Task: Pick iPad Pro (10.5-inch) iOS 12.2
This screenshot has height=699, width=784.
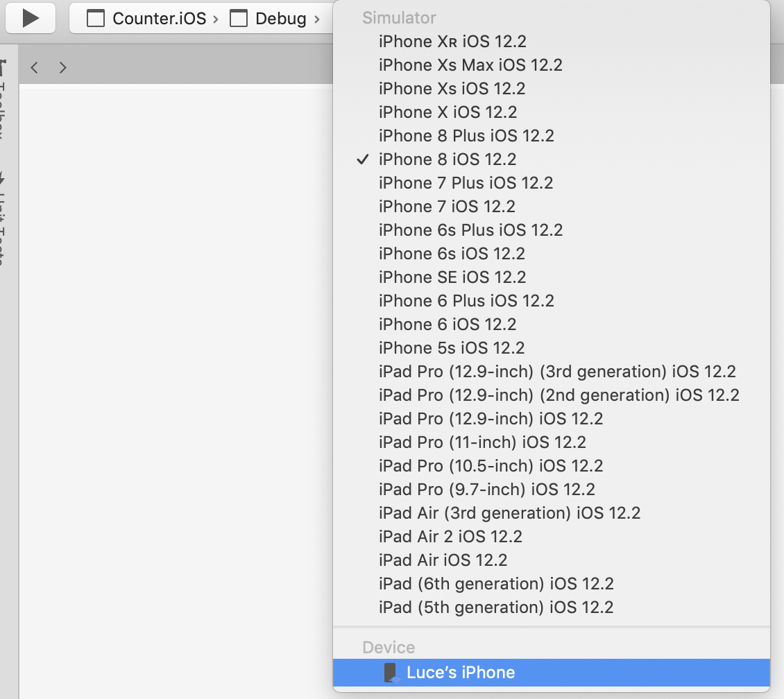Action: [552, 466]
